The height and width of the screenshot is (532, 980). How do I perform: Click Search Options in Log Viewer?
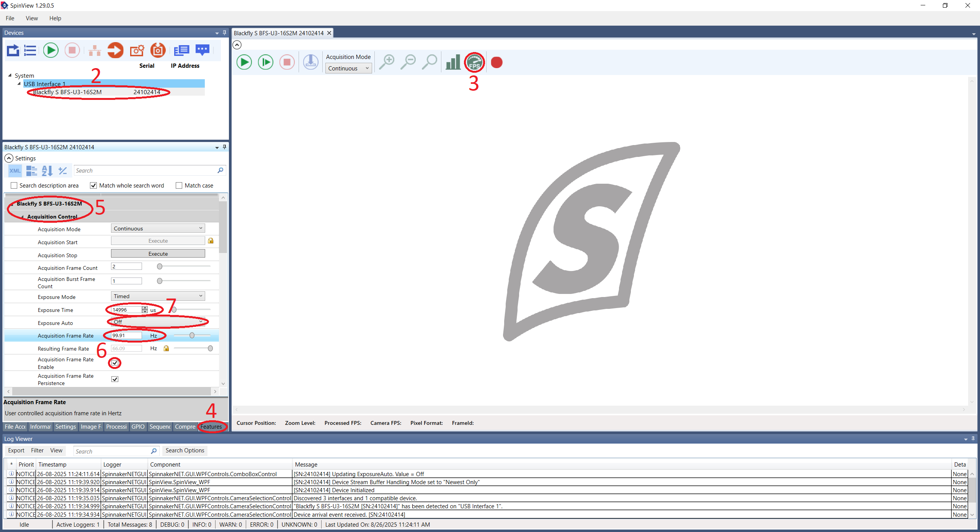[185, 450]
